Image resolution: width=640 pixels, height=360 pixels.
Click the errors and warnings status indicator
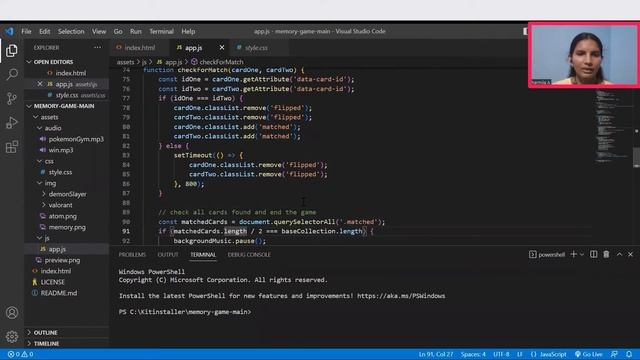tap(20, 354)
